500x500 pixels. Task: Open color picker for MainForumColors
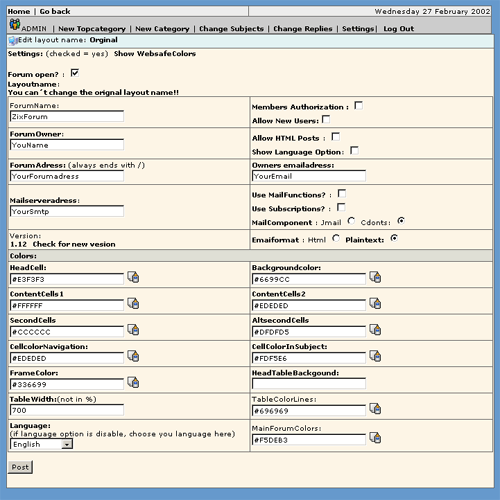tap(375, 438)
